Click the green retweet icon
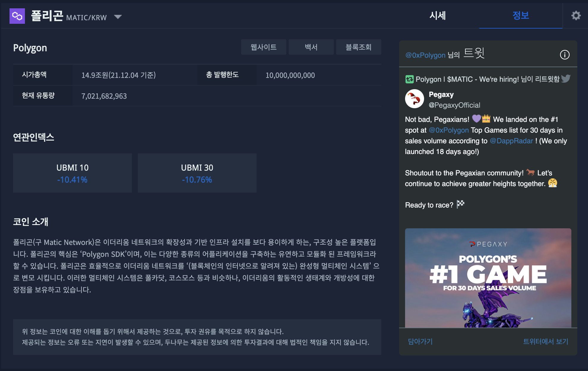This screenshot has width=588, height=371. click(410, 79)
